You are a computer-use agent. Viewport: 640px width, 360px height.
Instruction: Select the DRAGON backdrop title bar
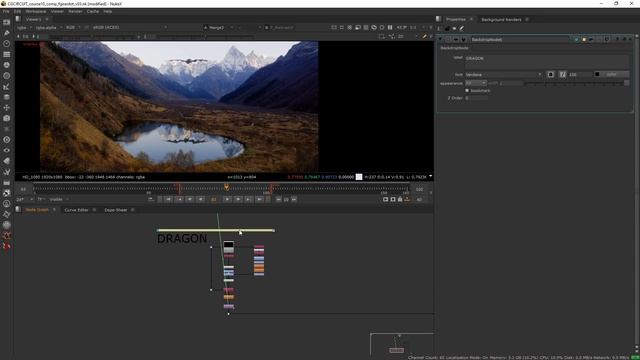(x=216, y=231)
